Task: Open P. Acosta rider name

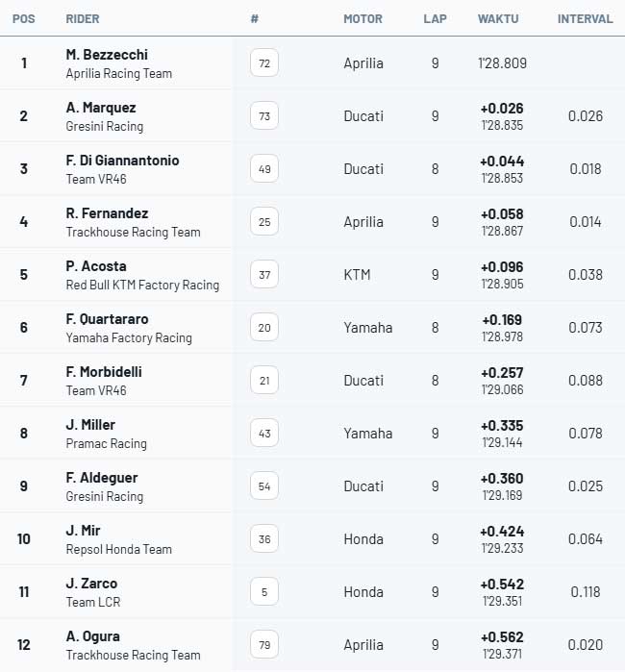Action: pyautogui.click(x=96, y=266)
